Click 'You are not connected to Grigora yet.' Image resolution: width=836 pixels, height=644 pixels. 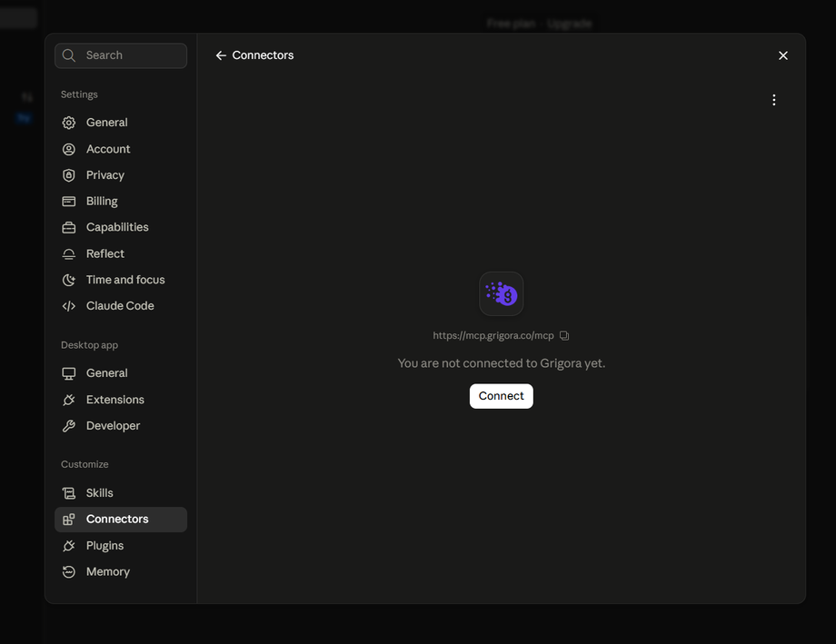[x=502, y=363]
